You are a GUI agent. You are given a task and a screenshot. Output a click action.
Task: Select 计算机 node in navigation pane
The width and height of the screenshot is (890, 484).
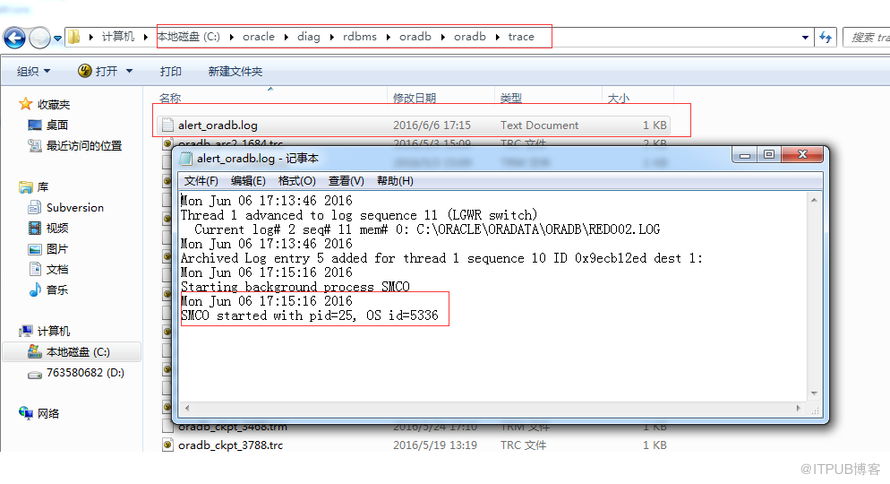(44, 331)
